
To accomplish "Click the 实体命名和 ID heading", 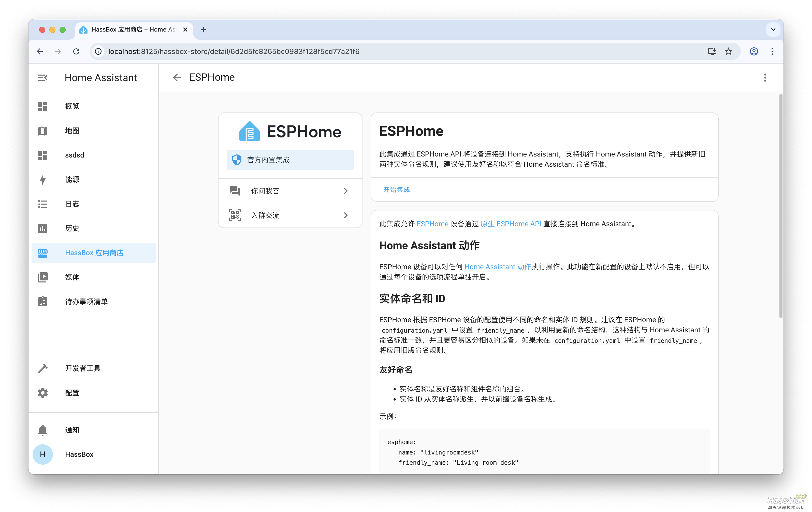I will coord(412,298).
